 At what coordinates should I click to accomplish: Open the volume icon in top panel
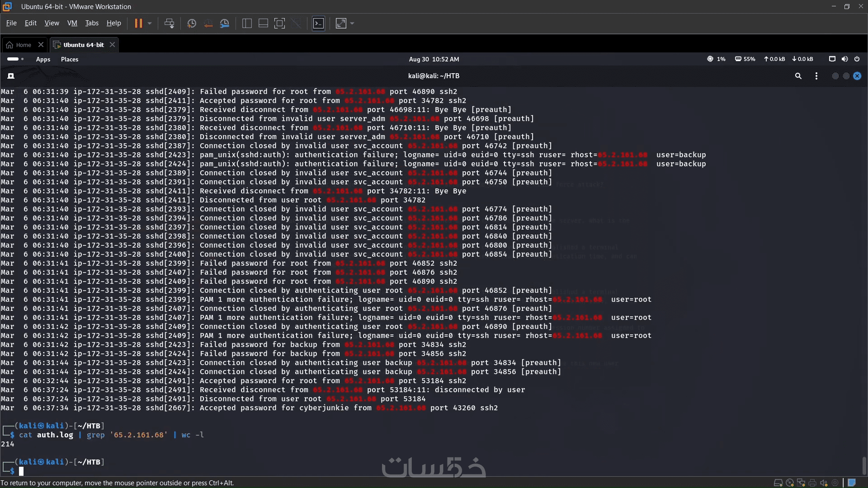click(844, 59)
